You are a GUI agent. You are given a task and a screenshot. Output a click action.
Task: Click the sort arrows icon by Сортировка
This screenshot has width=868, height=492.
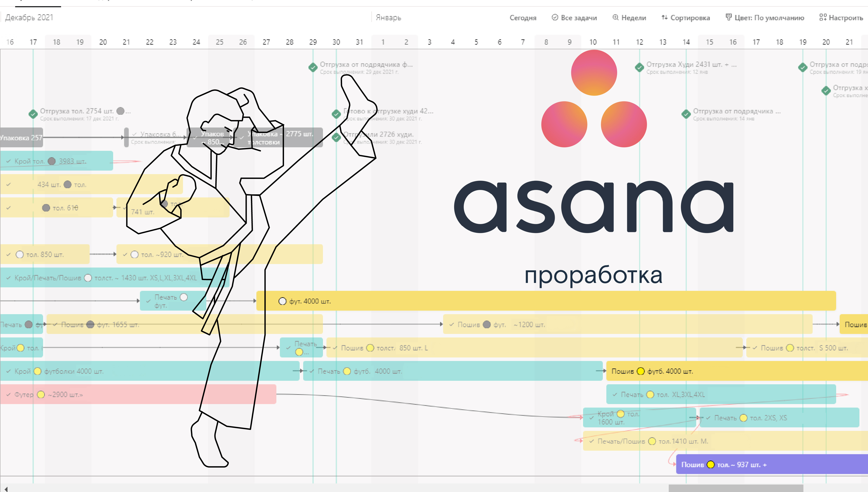coord(664,17)
